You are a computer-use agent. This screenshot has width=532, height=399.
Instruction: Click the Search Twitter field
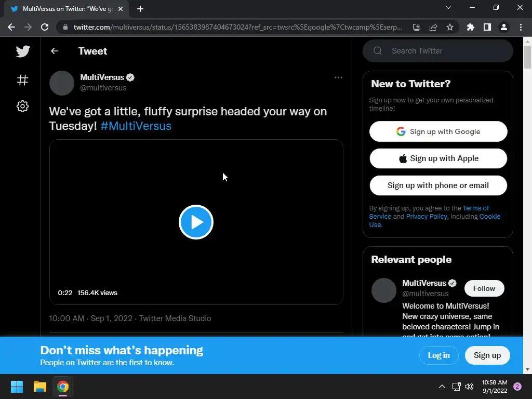tap(437, 51)
